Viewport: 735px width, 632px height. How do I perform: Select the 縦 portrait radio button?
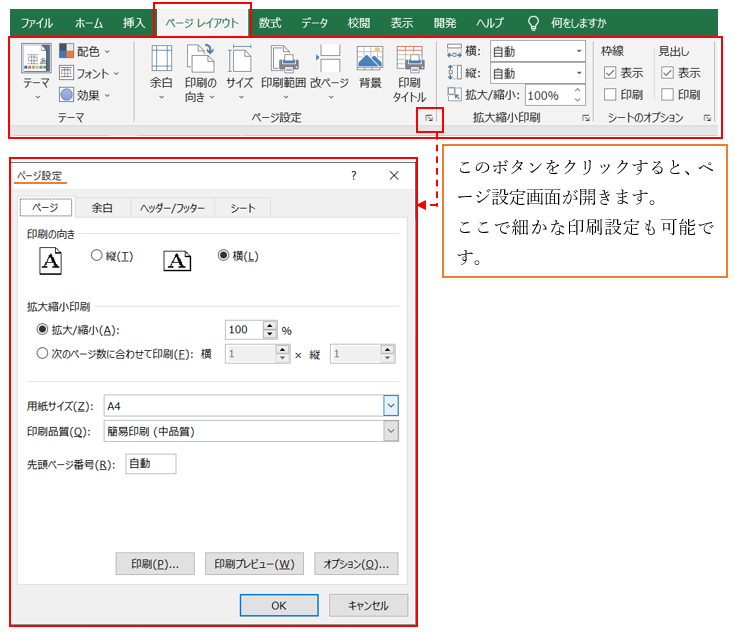[x=97, y=256]
